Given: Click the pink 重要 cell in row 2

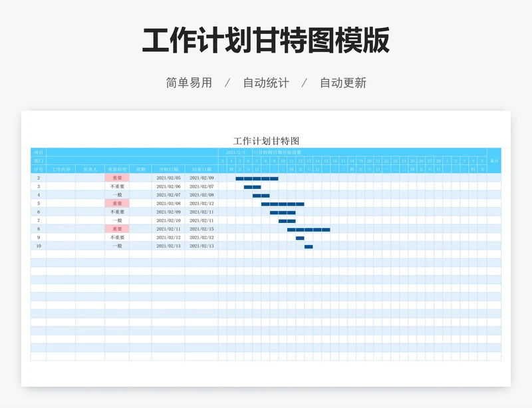Looking at the screenshot, I should point(117,178).
